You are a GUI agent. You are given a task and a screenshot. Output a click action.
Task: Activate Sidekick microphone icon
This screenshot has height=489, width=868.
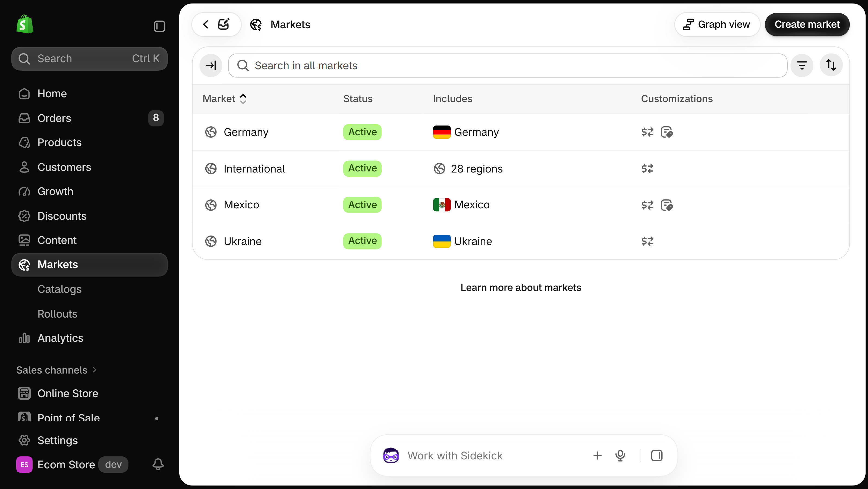click(620, 456)
